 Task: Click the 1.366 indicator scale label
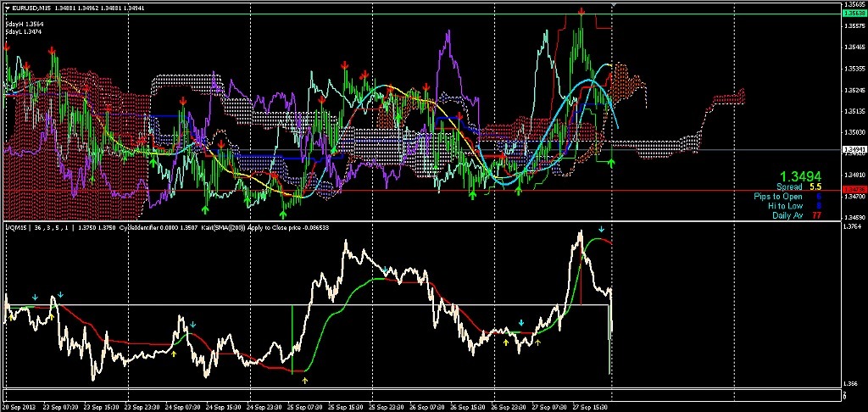coord(851,383)
